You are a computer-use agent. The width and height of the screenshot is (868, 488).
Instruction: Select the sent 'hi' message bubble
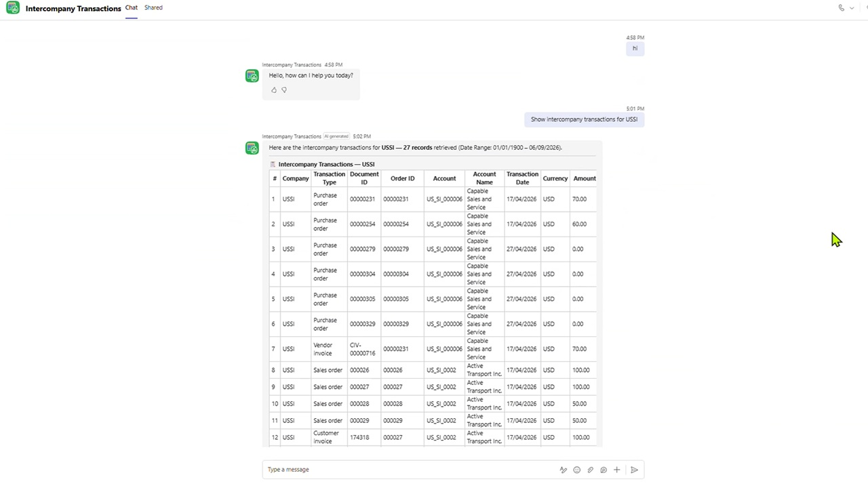tap(635, 48)
